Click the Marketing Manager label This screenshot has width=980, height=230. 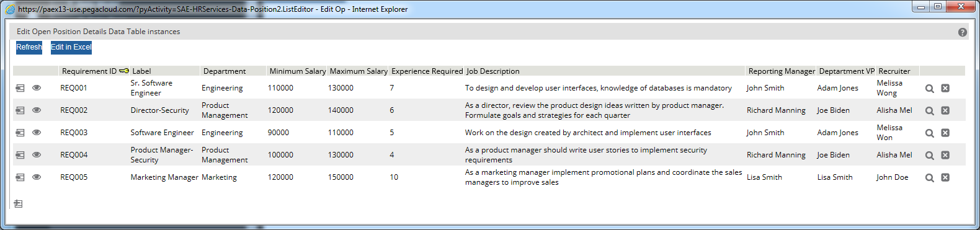click(x=164, y=177)
